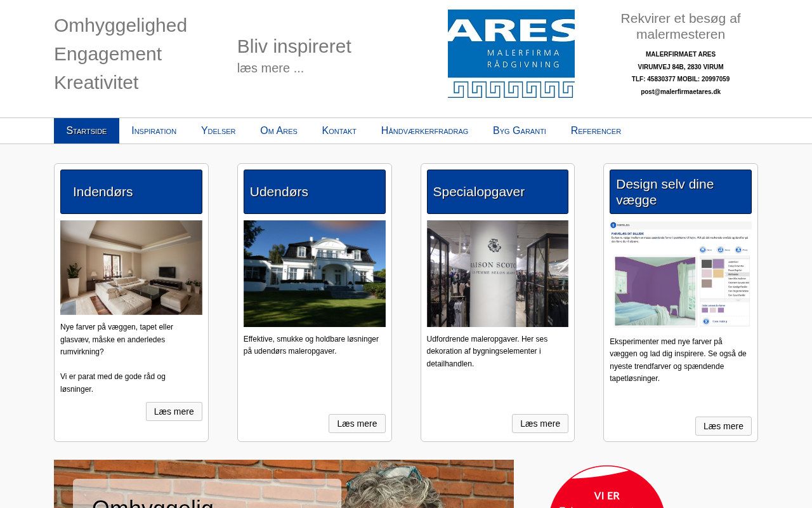Viewport: 812px width, 508px height.
Task: Click the post@malerfirmaetares.dk email address
Action: pos(681,92)
